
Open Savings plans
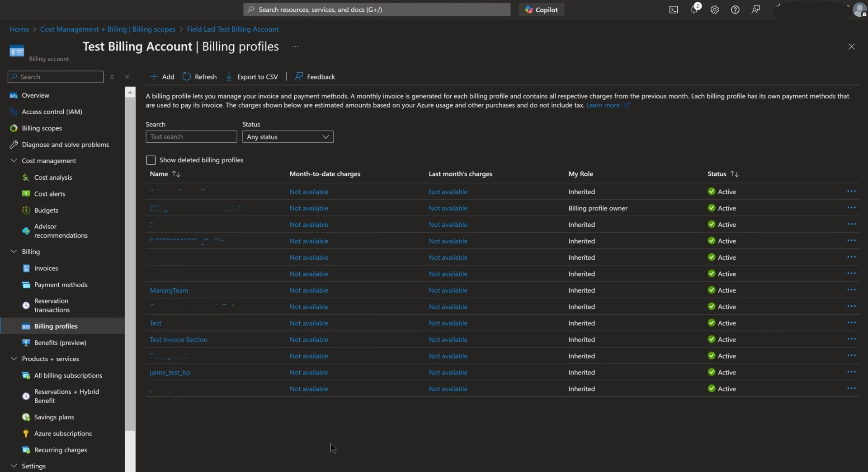click(x=54, y=417)
